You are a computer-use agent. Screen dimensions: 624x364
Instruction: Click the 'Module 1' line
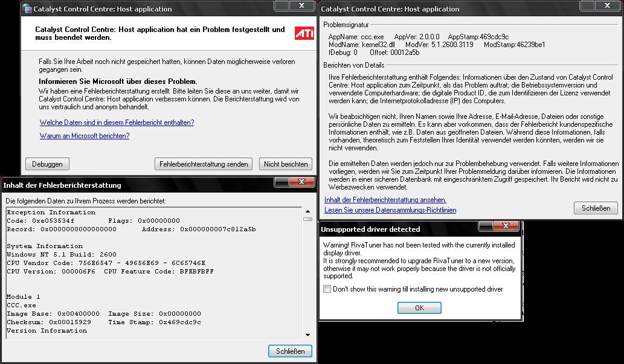23,297
